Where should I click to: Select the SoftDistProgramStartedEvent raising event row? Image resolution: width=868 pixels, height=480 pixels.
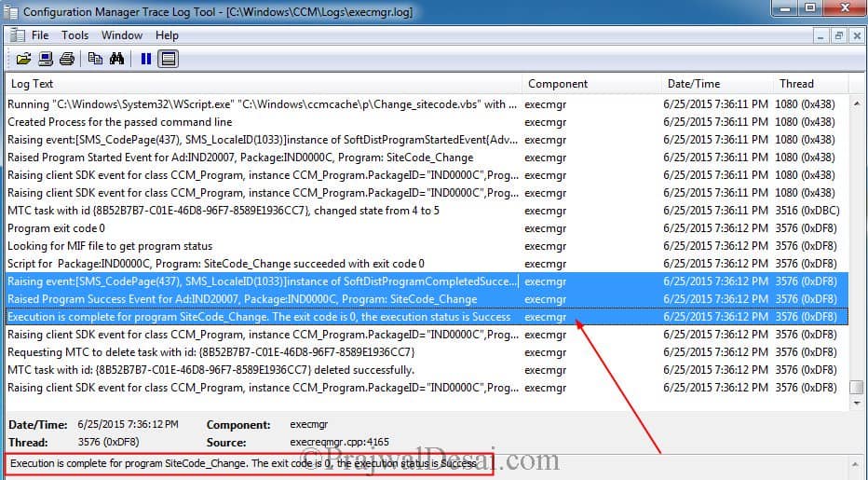(427, 140)
